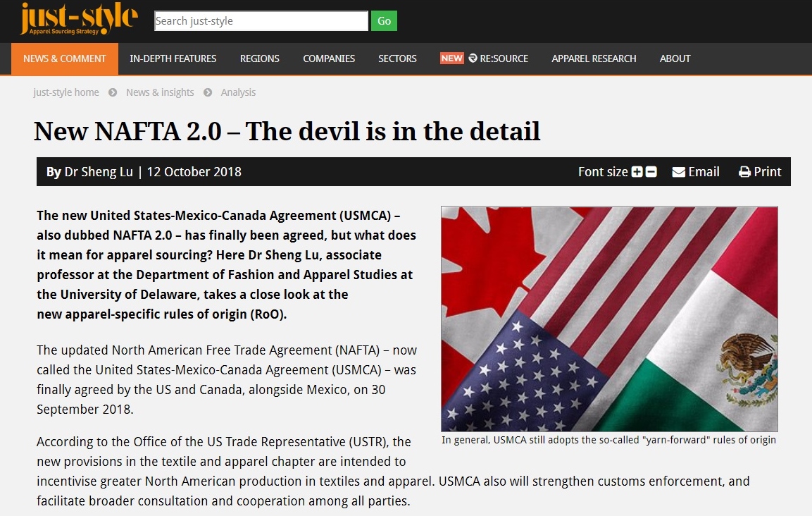
Task: Open the News & Comment tab
Action: pyautogui.click(x=65, y=59)
